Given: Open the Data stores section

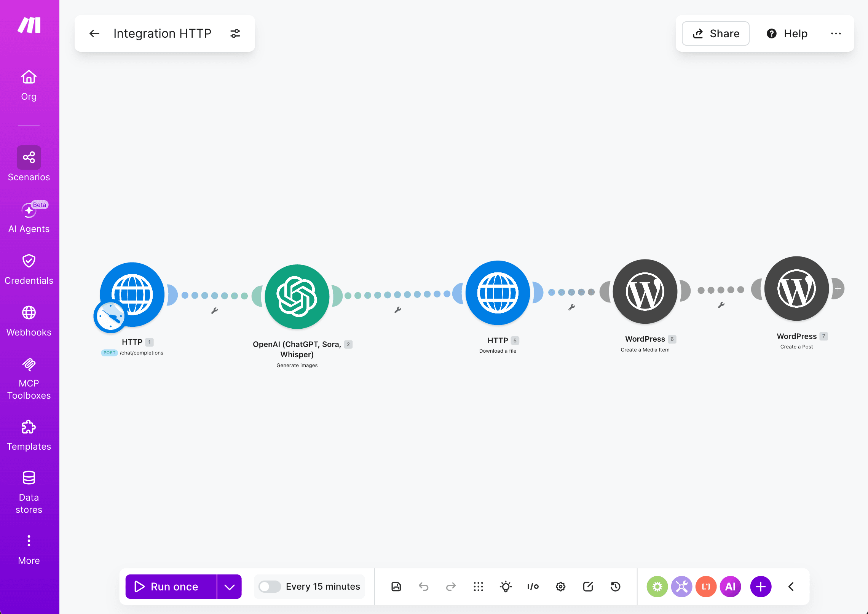Looking at the screenshot, I should point(29,493).
